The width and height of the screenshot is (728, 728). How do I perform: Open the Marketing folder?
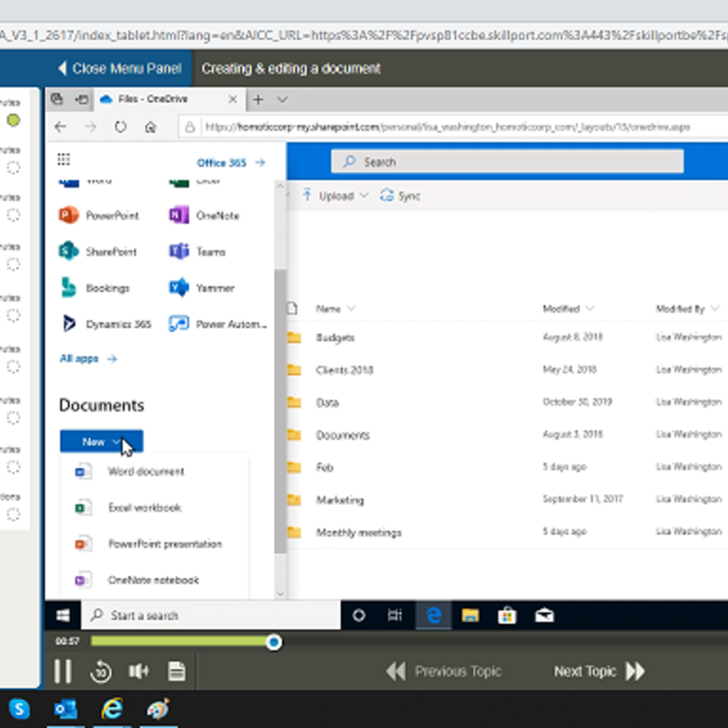click(x=339, y=500)
